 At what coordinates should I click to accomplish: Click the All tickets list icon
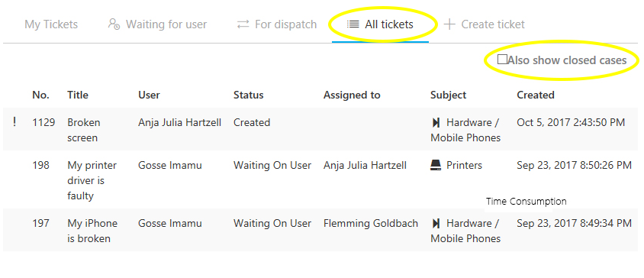[353, 24]
